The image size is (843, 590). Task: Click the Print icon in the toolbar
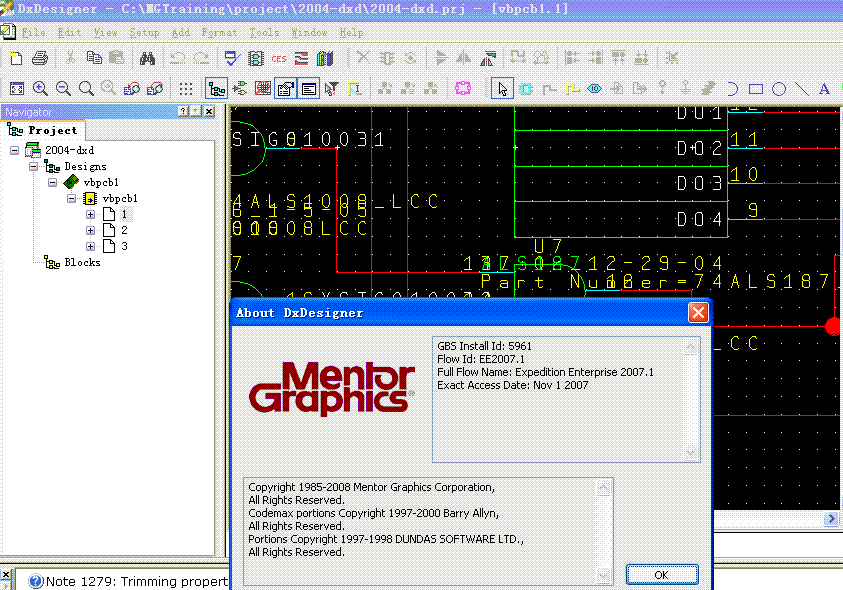(39, 58)
